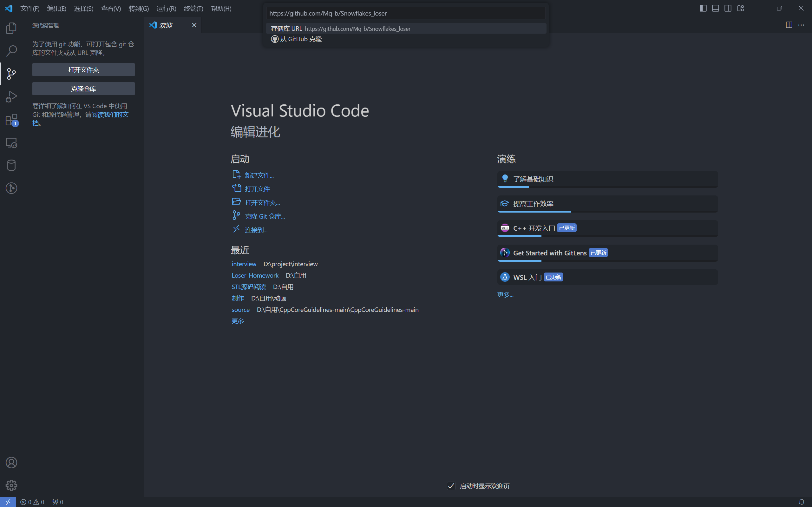
Task: Open recent folder interview
Action: click(244, 264)
